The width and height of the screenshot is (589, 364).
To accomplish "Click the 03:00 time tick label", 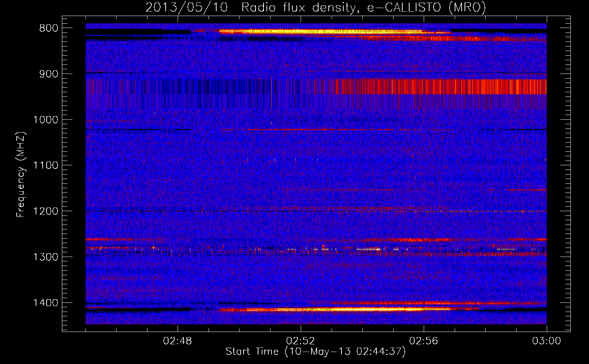I will point(546,341).
